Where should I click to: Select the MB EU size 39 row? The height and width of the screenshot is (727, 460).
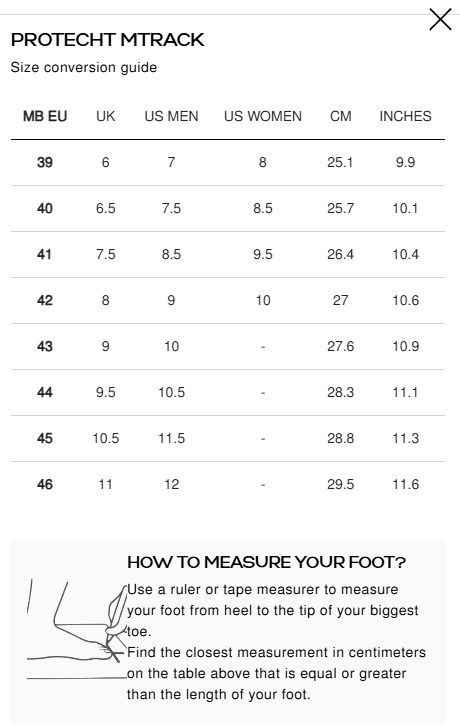(228, 163)
